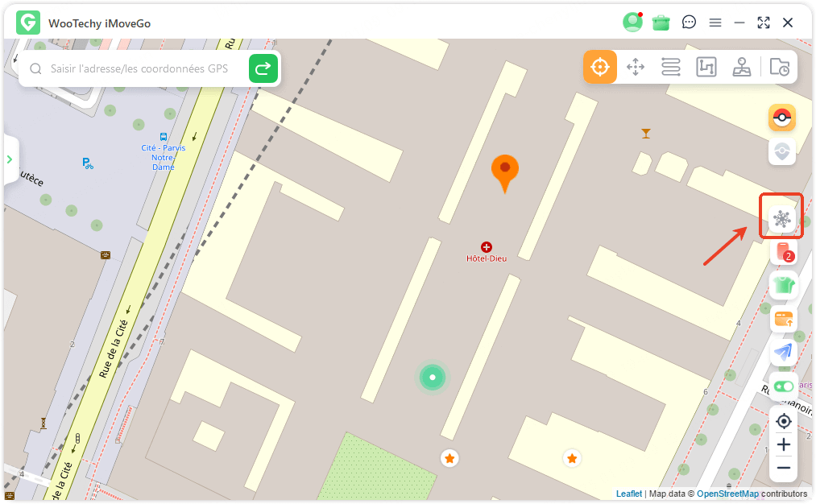The image size is (816, 504).
Task: Select the multi-spot route mode icon
Action: 706,67
